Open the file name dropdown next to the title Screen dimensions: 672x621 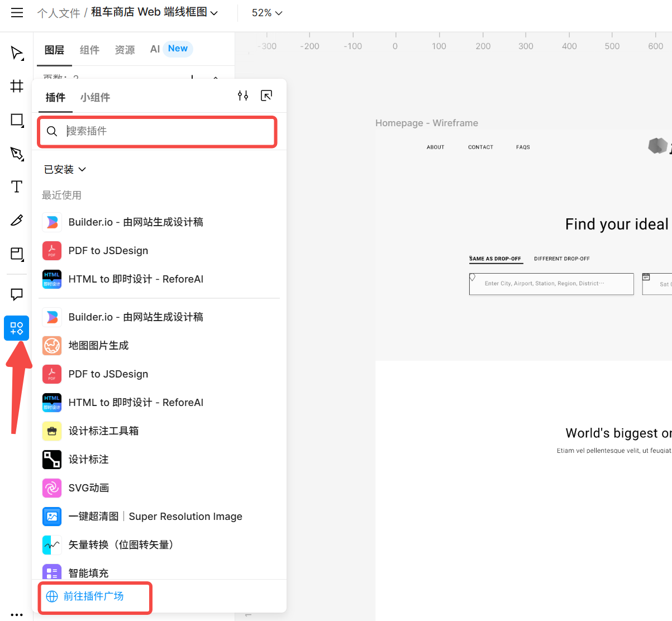[215, 12]
